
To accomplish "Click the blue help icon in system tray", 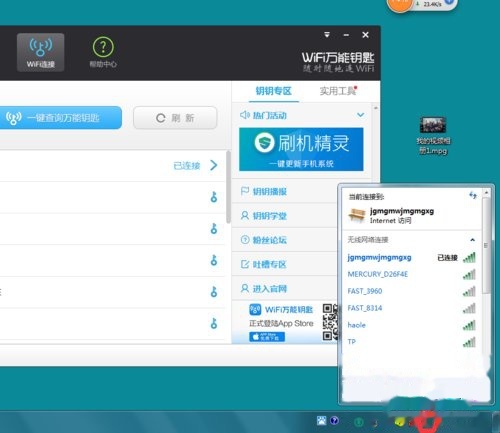I will click(334, 421).
